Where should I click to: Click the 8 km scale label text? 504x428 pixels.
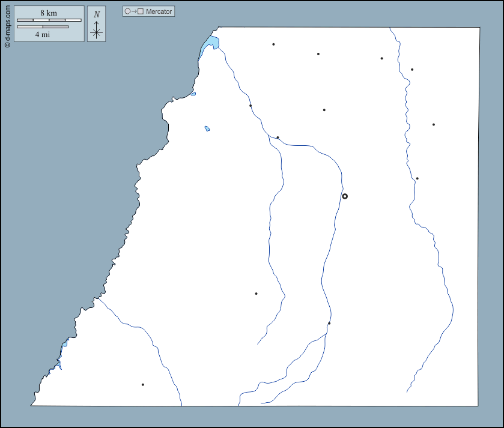click(x=49, y=13)
